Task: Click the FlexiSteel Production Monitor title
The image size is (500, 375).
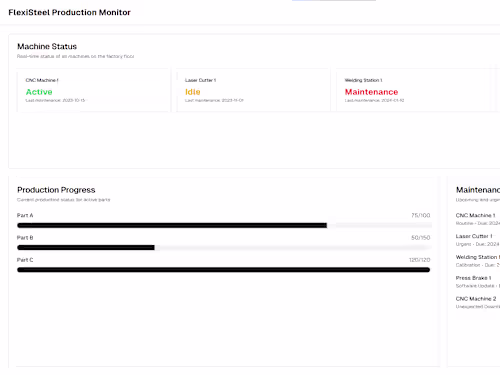Action: [69, 12]
